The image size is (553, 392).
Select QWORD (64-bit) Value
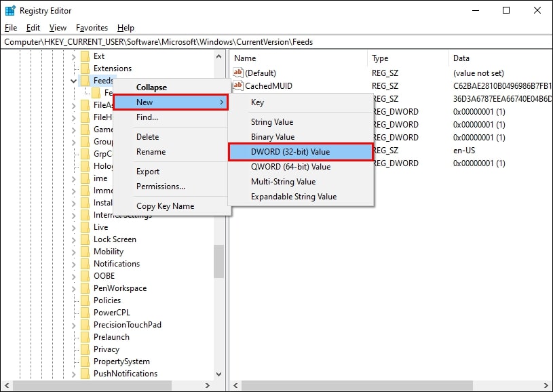click(x=301, y=167)
